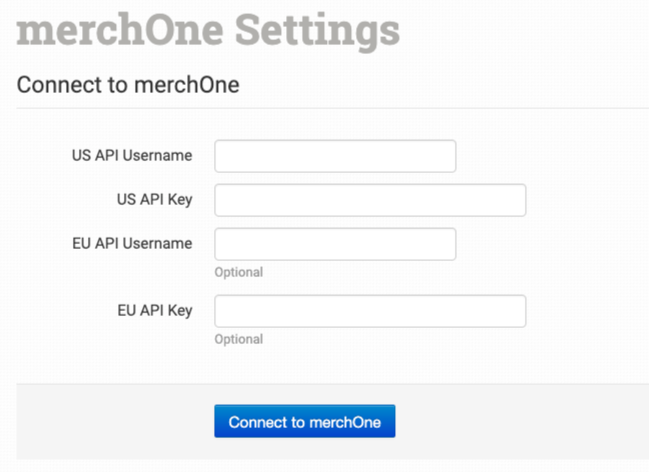
Task: Click the merchOne Settings page heading
Action: click(x=208, y=29)
